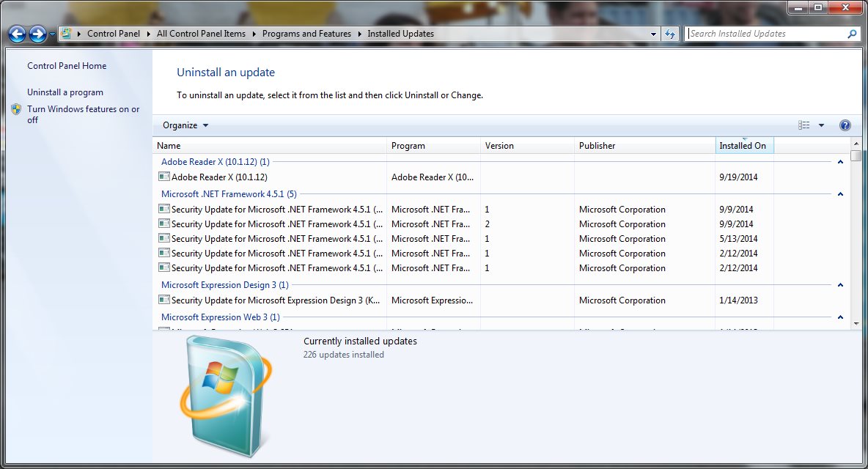
Task: Click the icon of the Expression Design 3 security update
Action: pyautogui.click(x=164, y=300)
